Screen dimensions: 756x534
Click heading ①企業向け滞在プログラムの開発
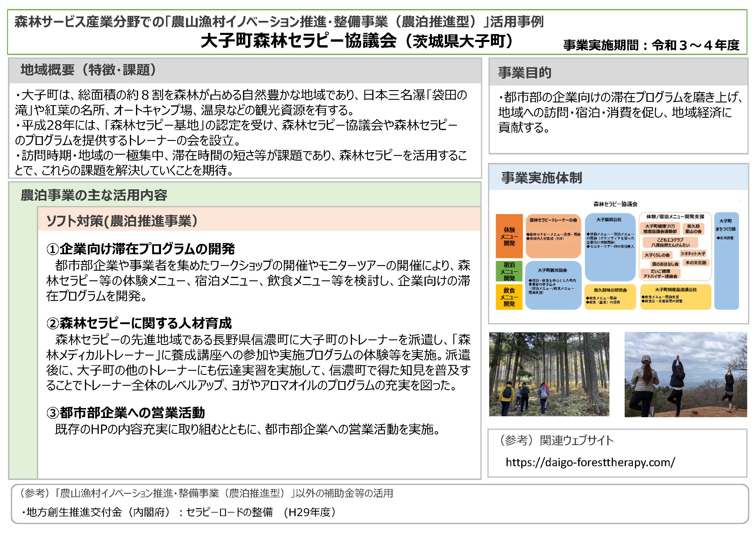pos(141,249)
